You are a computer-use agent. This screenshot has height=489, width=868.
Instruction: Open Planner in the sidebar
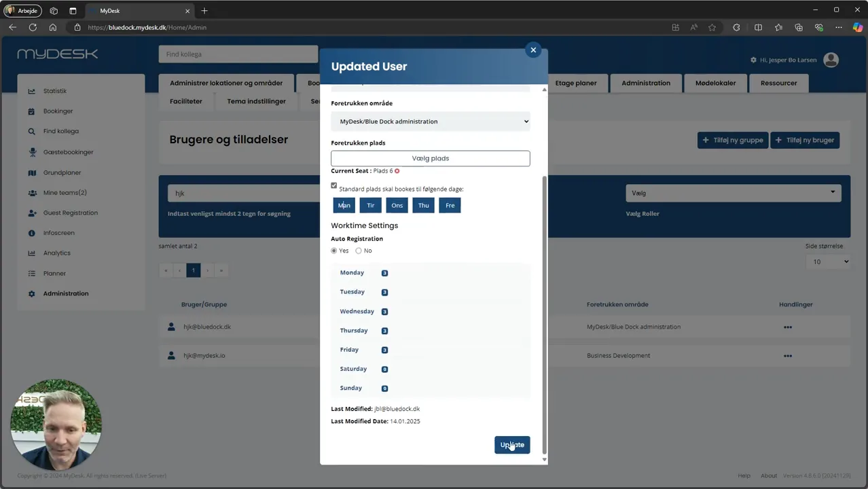(x=54, y=274)
